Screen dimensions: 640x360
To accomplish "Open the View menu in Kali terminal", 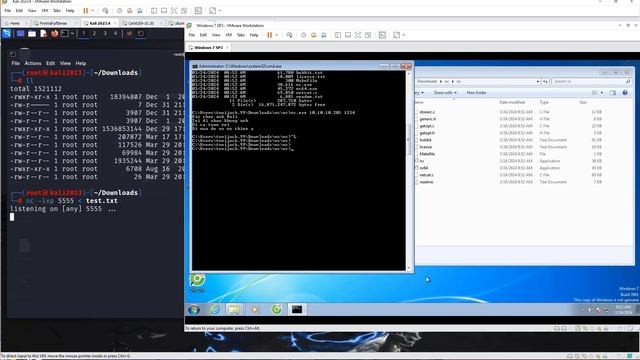I will point(65,63).
